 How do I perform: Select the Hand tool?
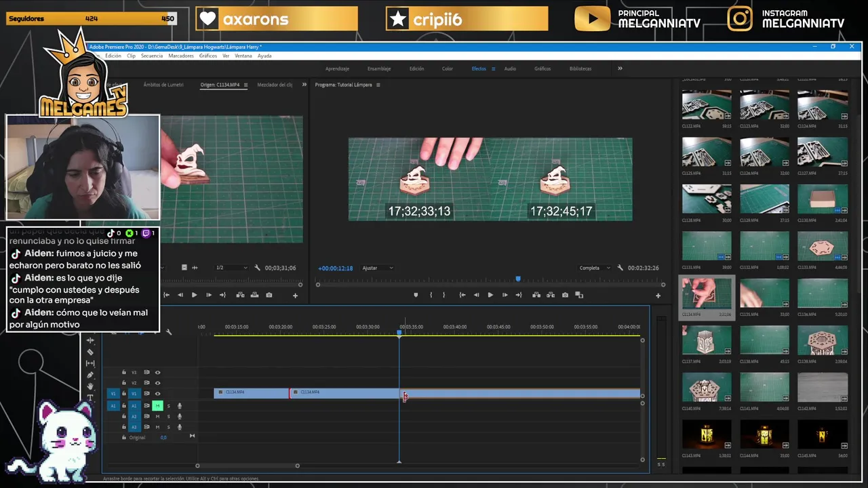[x=90, y=386]
